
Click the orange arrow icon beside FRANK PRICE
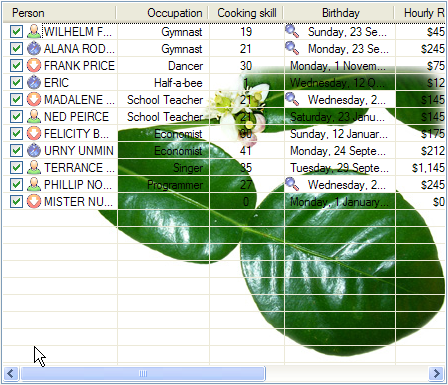(x=34, y=66)
